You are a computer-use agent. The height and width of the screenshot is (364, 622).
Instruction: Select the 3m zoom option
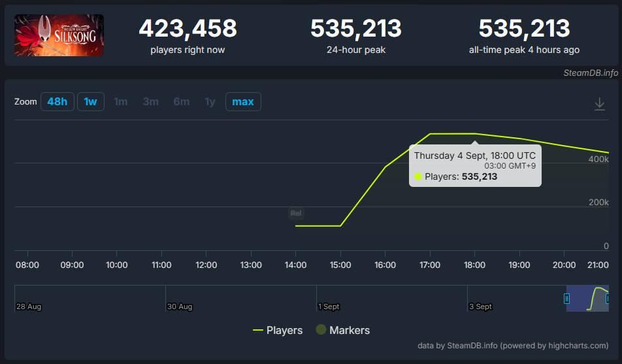(x=151, y=101)
